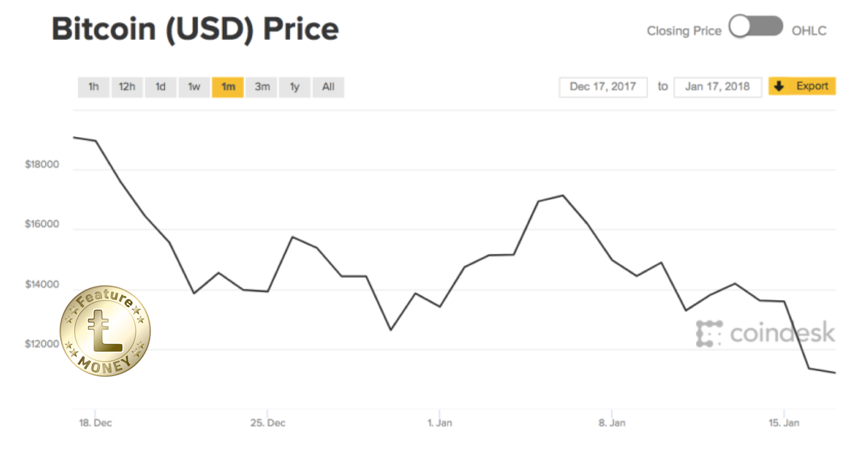Click All to expand the full price history
Viewport: 868px width, 455px height.
pyautogui.click(x=328, y=87)
